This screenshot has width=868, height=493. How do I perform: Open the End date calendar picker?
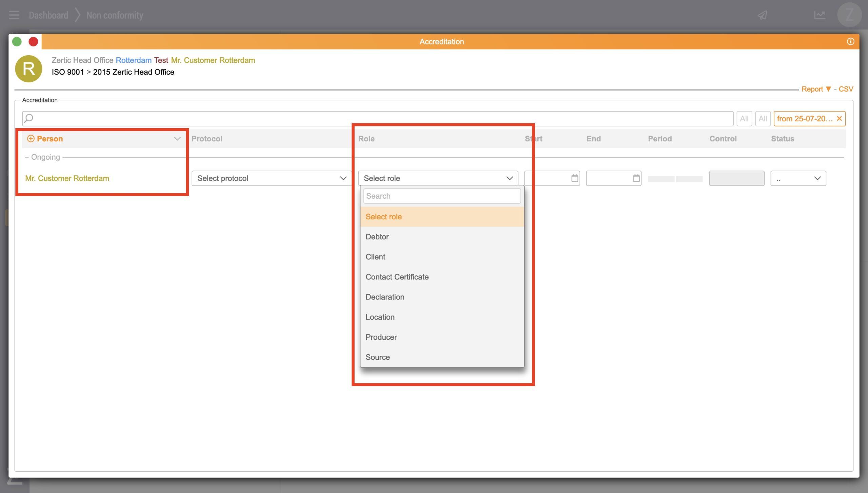(636, 178)
